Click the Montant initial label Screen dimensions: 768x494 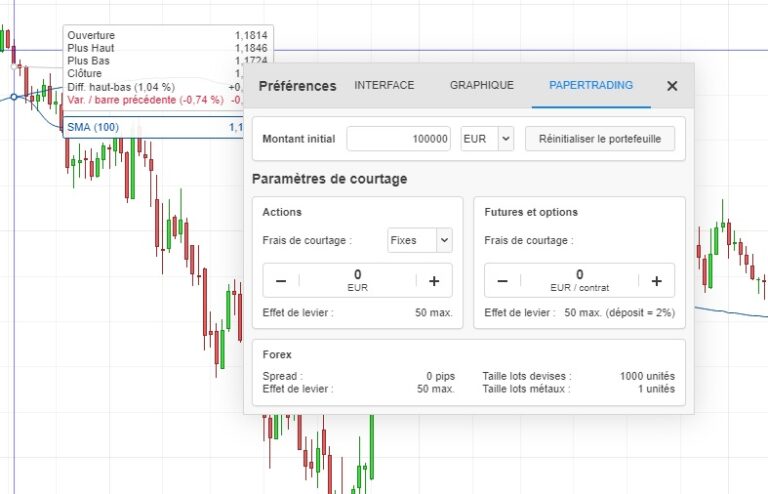click(x=299, y=139)
